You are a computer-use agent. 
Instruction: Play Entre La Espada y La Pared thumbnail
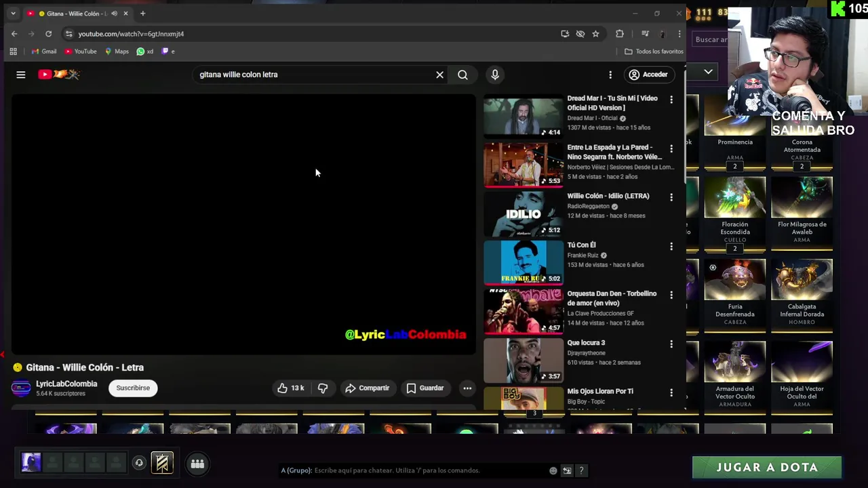tap(523, 165)
